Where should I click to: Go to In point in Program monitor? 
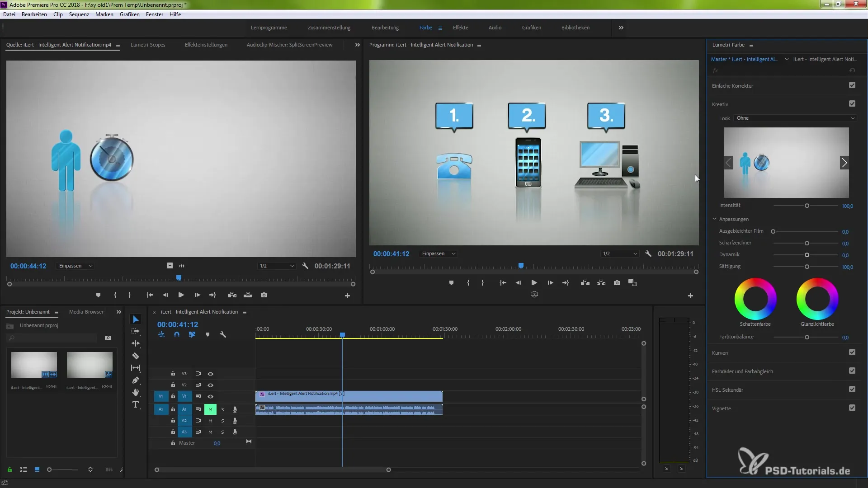pyautogui.click(x=503, y=283)
